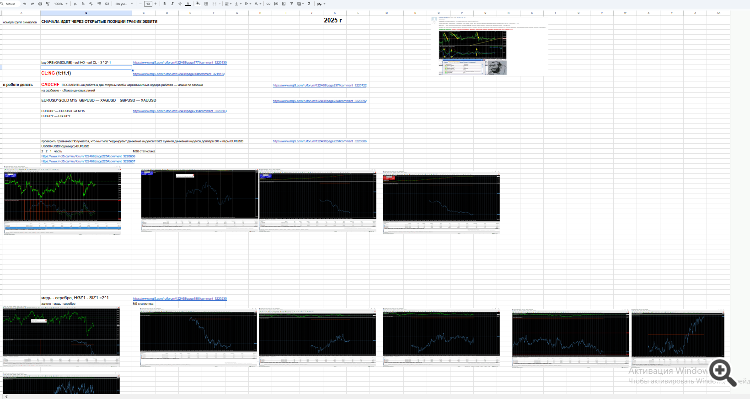
Task: Toggle Strikethrough formatting
Action: (x=180, y=3)
